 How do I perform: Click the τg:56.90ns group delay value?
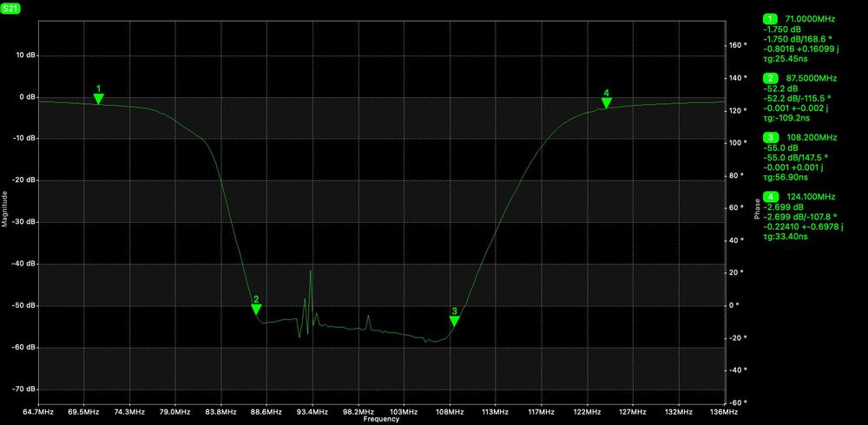point(785,177)
